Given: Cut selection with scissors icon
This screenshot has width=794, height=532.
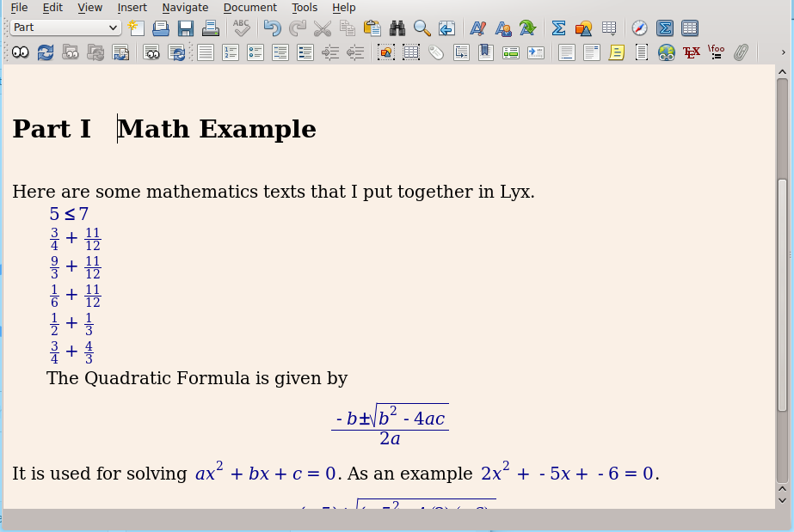Looking at the screenshot, I should coord(322,28).
